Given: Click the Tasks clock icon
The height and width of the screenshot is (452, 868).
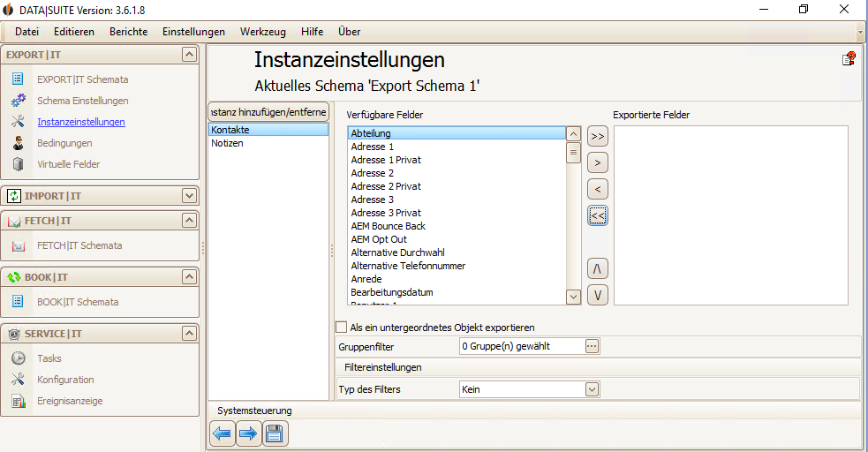Looking at the screenshot, I should (x=19, y=358).
